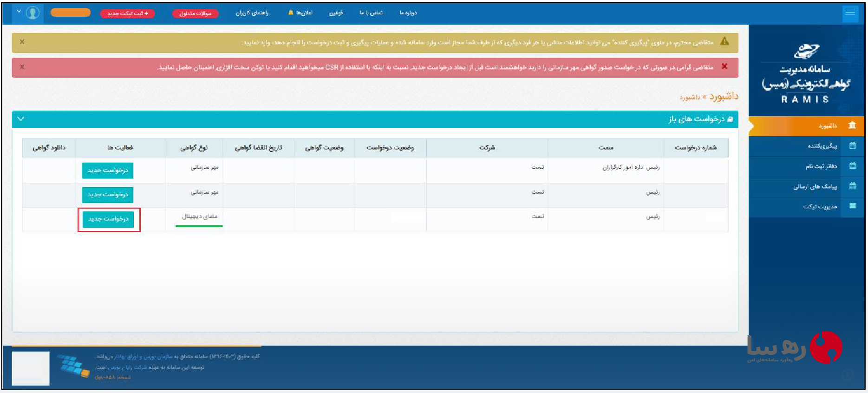
Task: Click the وضعیت گواهی column header
Action: click(x=324, y=148)
